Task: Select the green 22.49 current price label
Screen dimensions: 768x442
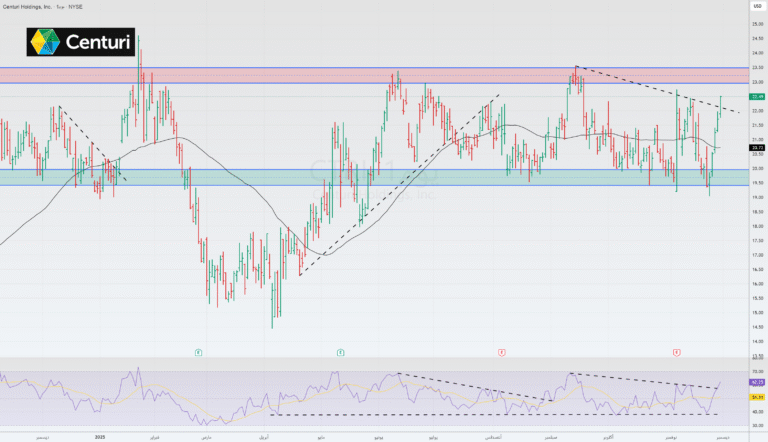Action: coord(757,96)
